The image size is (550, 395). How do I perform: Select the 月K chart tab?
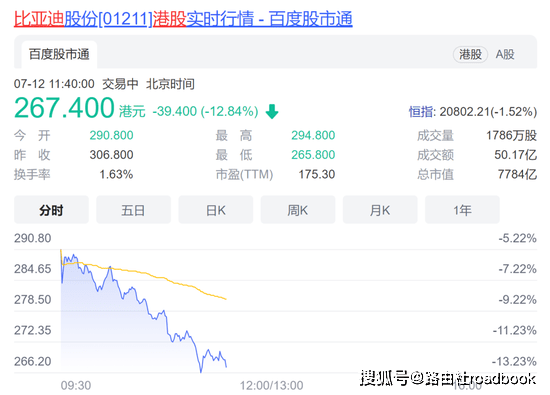pyautogui.click(x=380, y=210)
